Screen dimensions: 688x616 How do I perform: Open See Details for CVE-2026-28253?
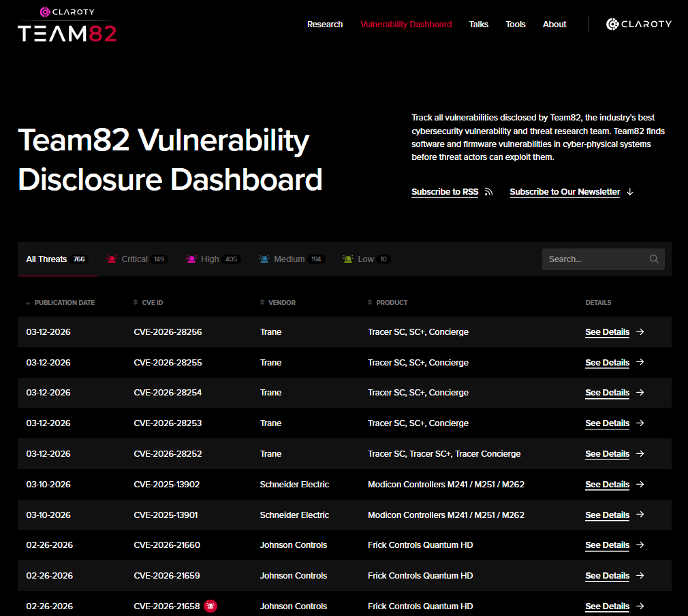coord(607,423)
